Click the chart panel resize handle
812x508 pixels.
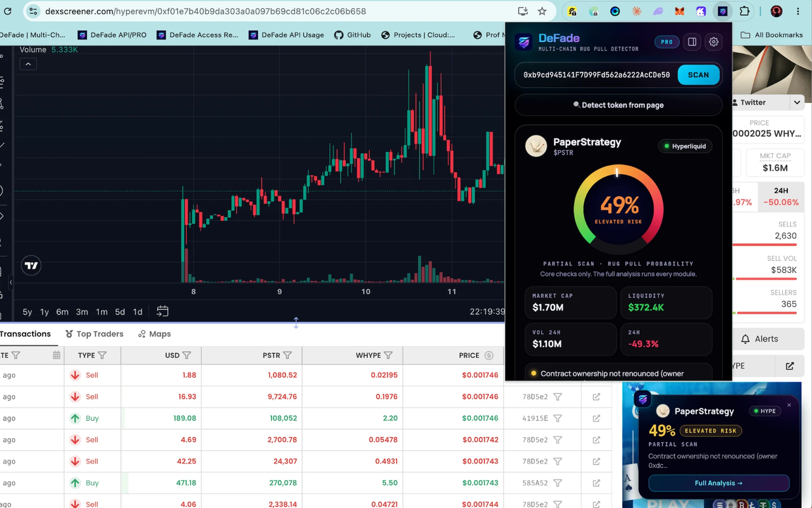point(296,323)
